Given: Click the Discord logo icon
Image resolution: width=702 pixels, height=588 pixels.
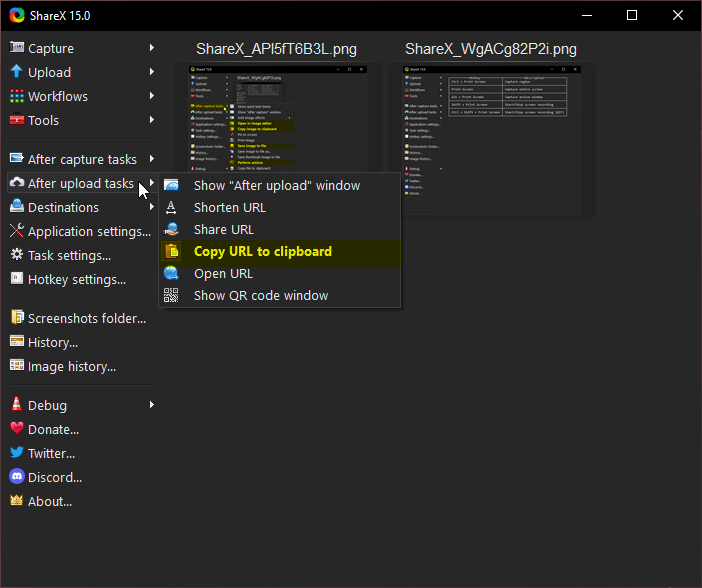Looking at the screenshot, I should click(x=17, y=477).
